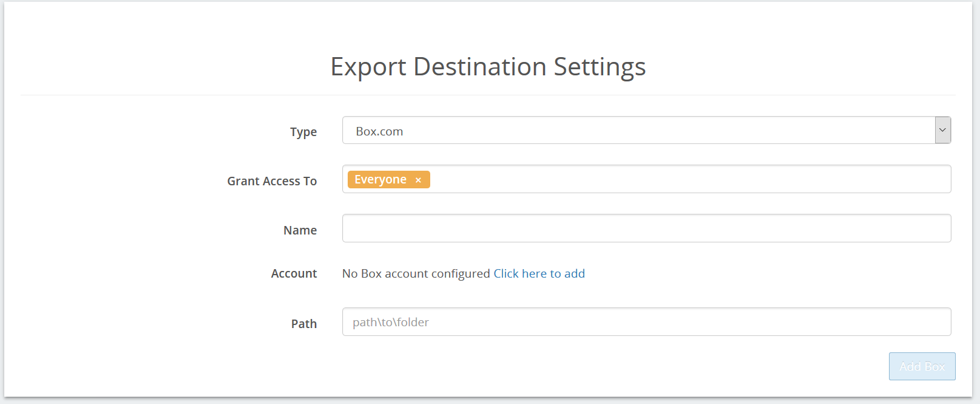Click the Everyone access tag
This screenshot has height=404, width=980.
click(x=388, y=179)
